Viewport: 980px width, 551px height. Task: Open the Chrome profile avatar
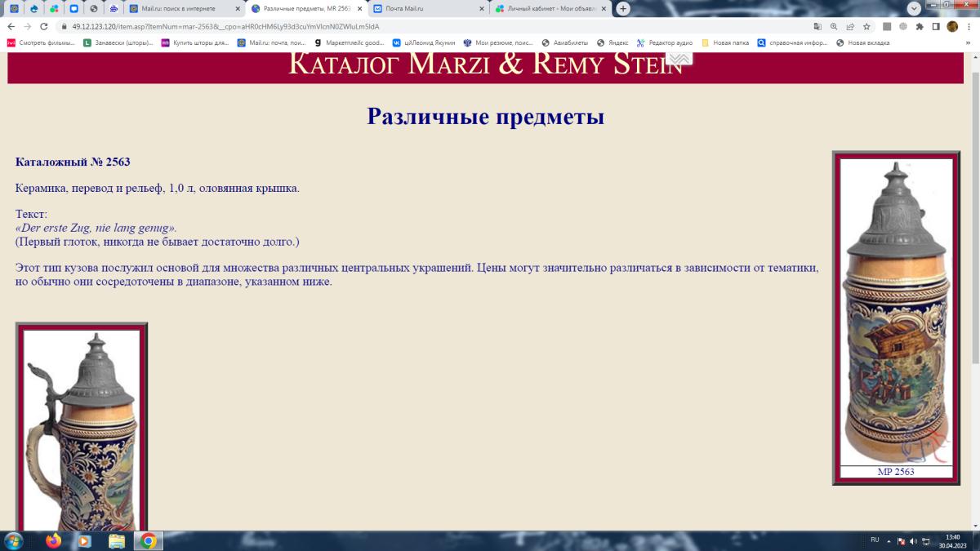[x=952, y=26]
